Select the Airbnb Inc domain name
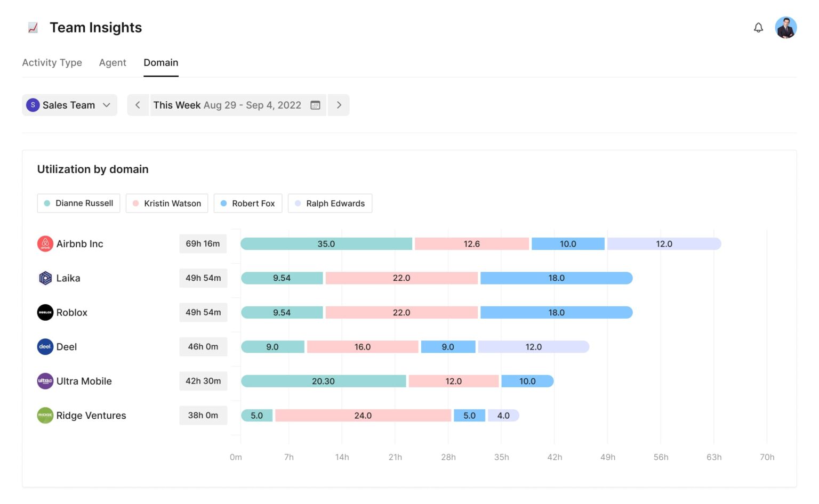This screenshot has width=819, height=504. pyautogui.click(x=80, y=243)
